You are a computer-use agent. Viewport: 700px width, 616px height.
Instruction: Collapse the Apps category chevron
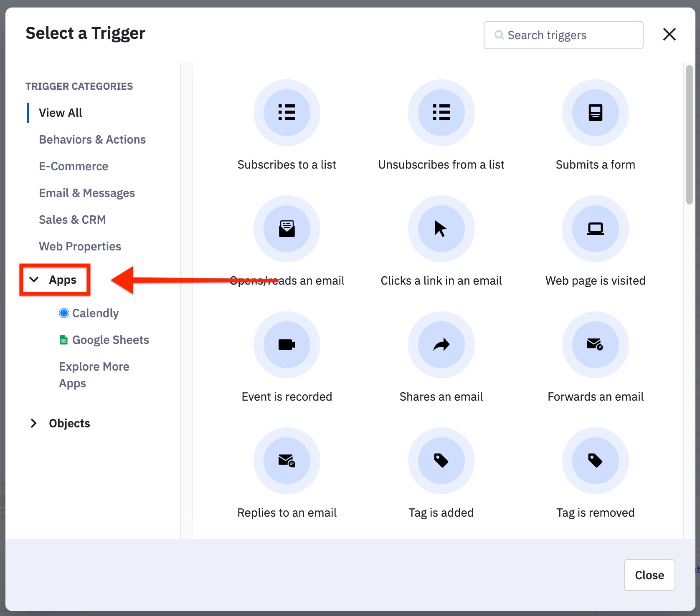[34, 280]
